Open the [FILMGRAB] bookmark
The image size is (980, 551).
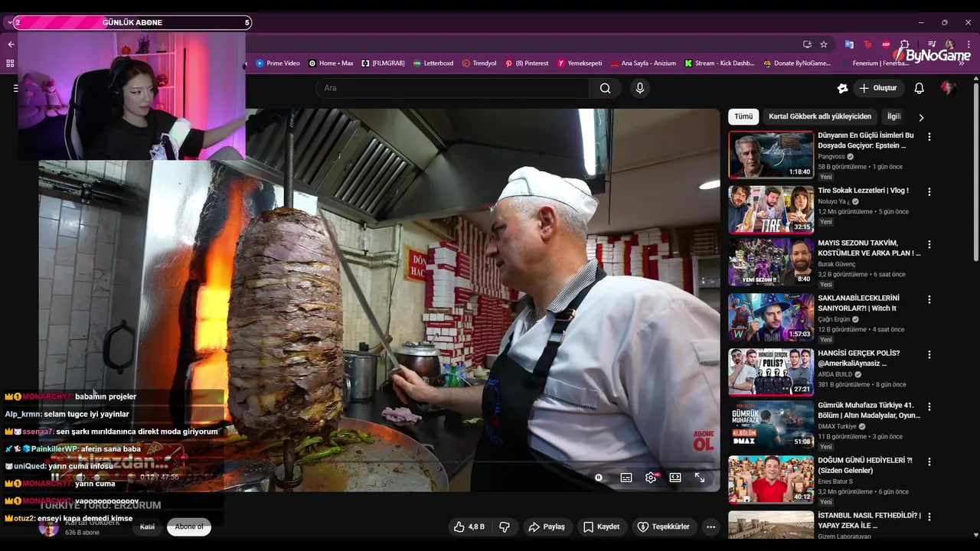(x=383, y=64)
